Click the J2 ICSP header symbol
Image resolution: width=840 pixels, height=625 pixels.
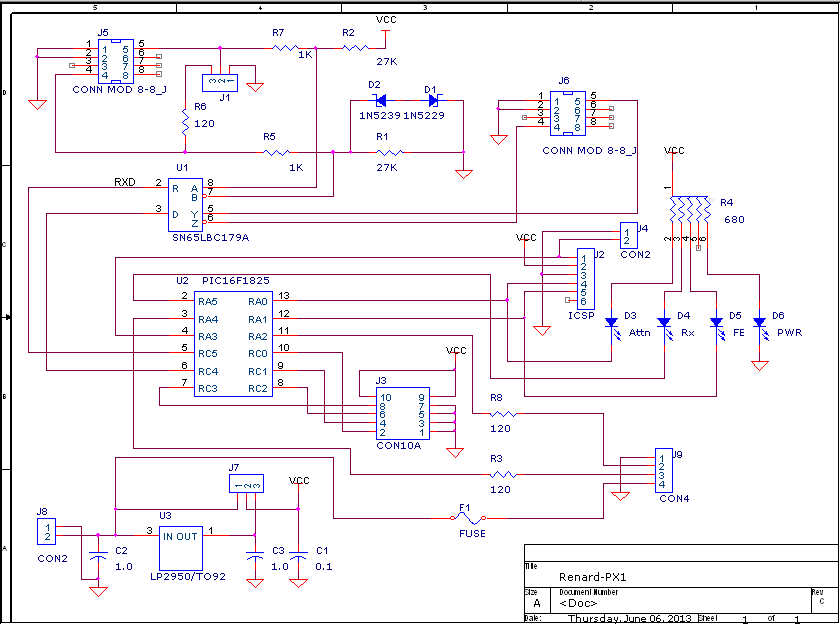[586, 279]
